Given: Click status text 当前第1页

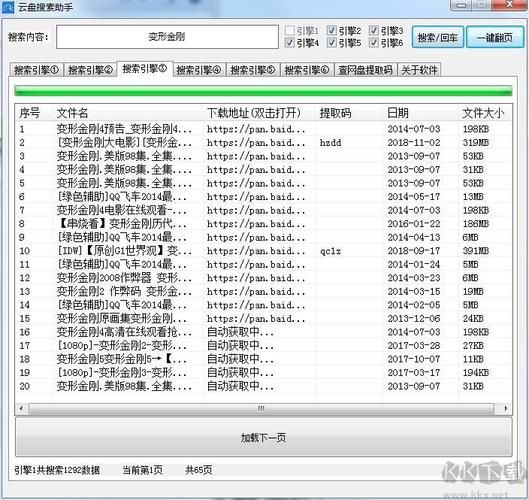Looking at the screenshot, I should pyautogui.click(x=142, y=470).
